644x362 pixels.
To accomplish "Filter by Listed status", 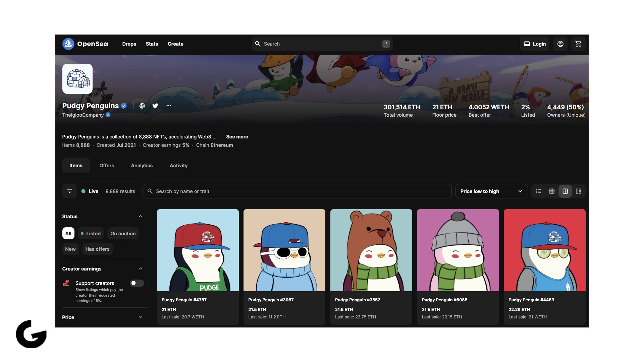I will pyautogui.click(x=91, y=234).
